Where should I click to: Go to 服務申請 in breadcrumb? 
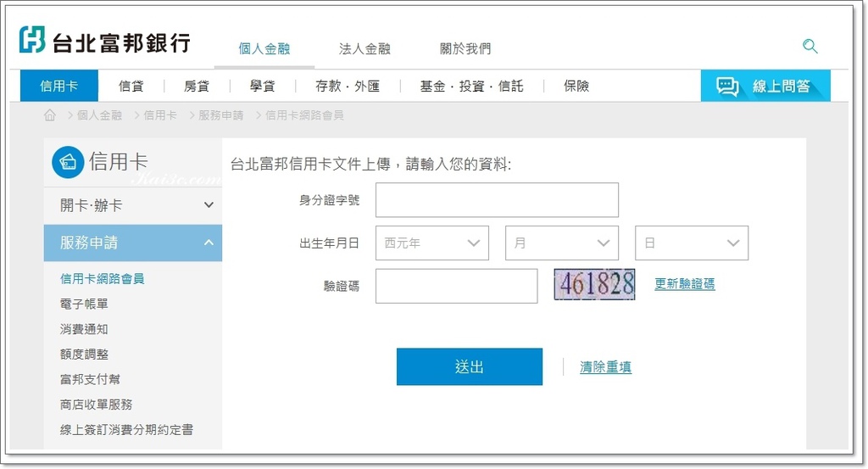(221, 115)
